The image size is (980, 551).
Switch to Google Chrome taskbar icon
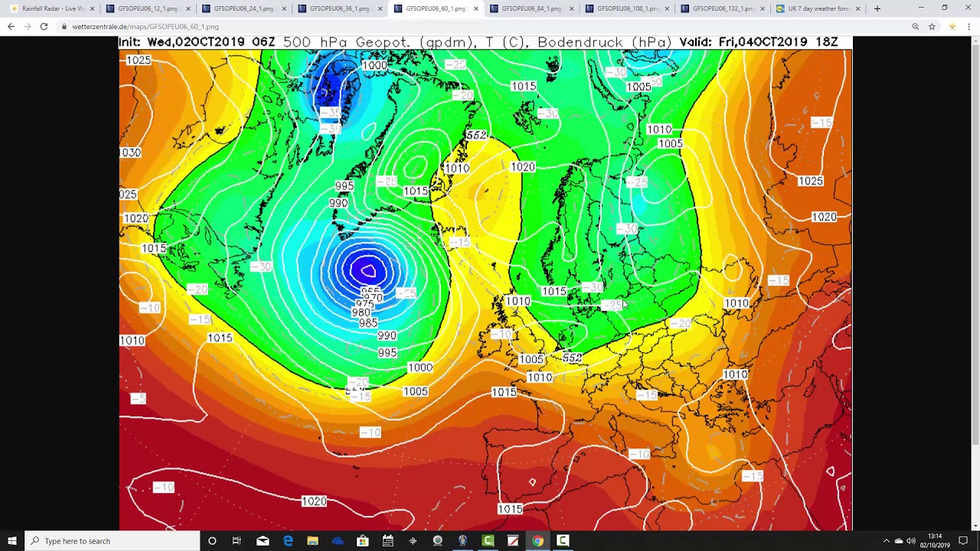coord(538,541)
